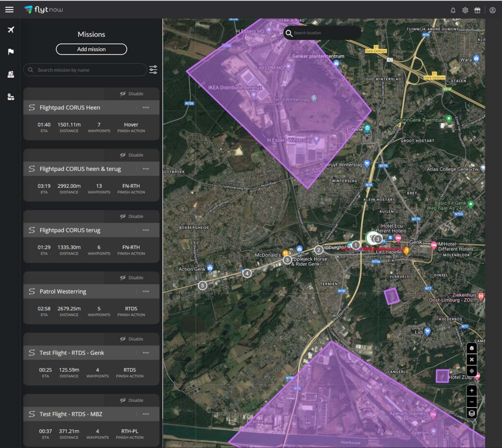
Task: Open the map layers switcher icon
Action: (472, 413)
